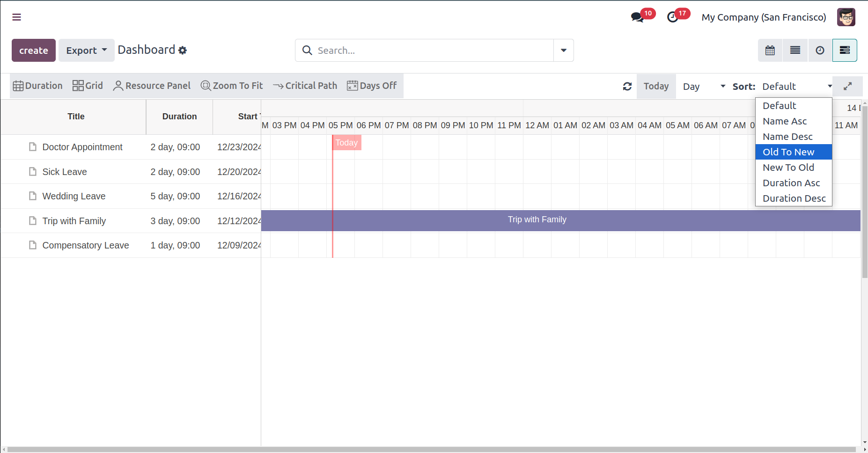This screenshot has width=868, height=453.
Task: Expand the Export dropdown
Action: pos(86,51)
